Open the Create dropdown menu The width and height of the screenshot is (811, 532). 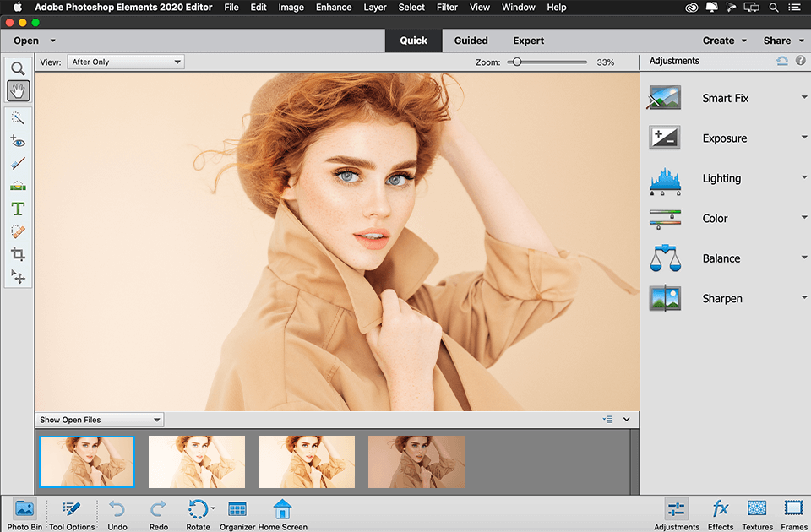724,41
